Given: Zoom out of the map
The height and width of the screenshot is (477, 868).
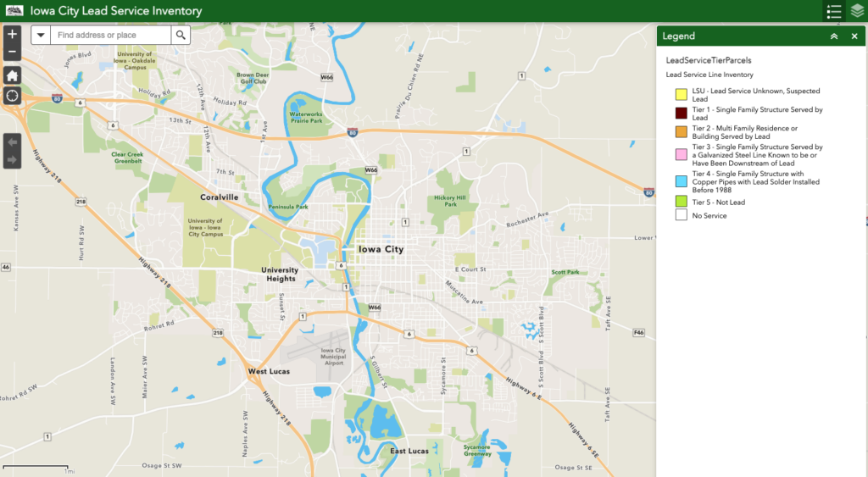Looking at the screenshot, I should pyautogui.click(x=12, y=52).
